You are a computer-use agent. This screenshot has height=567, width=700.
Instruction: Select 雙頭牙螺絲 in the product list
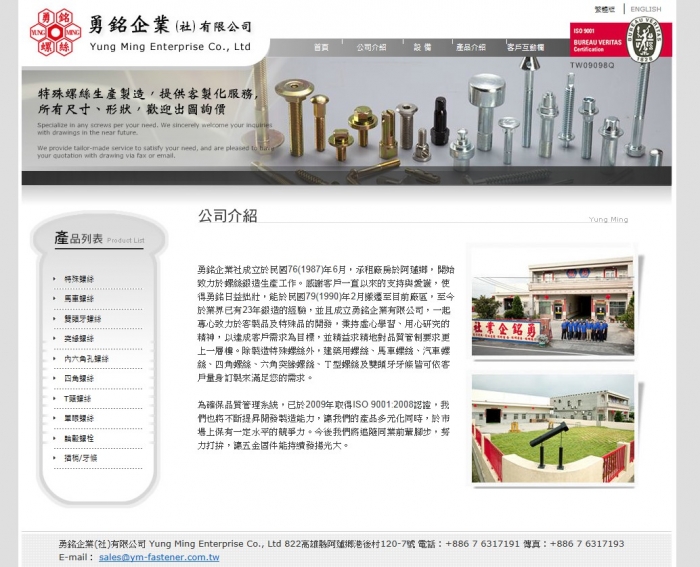83,319
